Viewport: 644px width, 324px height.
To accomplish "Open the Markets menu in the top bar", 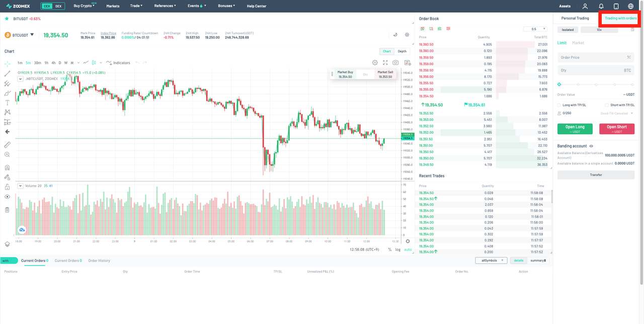I will click(x=113, y=6).
